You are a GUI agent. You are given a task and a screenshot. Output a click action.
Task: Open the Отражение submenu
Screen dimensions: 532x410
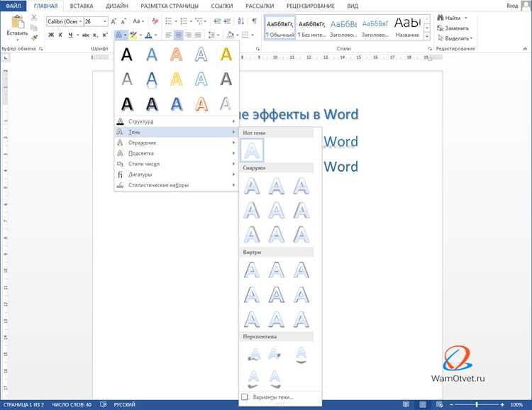pos(176,143)
